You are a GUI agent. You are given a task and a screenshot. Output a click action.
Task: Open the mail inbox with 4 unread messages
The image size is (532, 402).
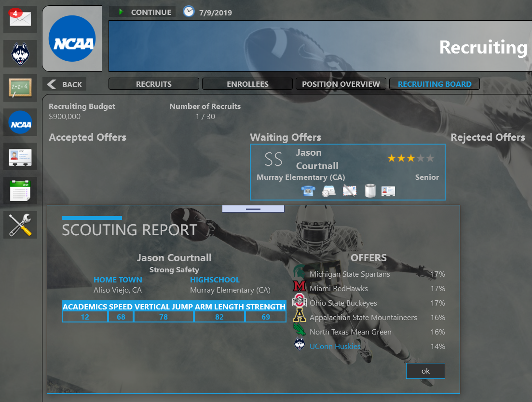[x=20, y=19]
